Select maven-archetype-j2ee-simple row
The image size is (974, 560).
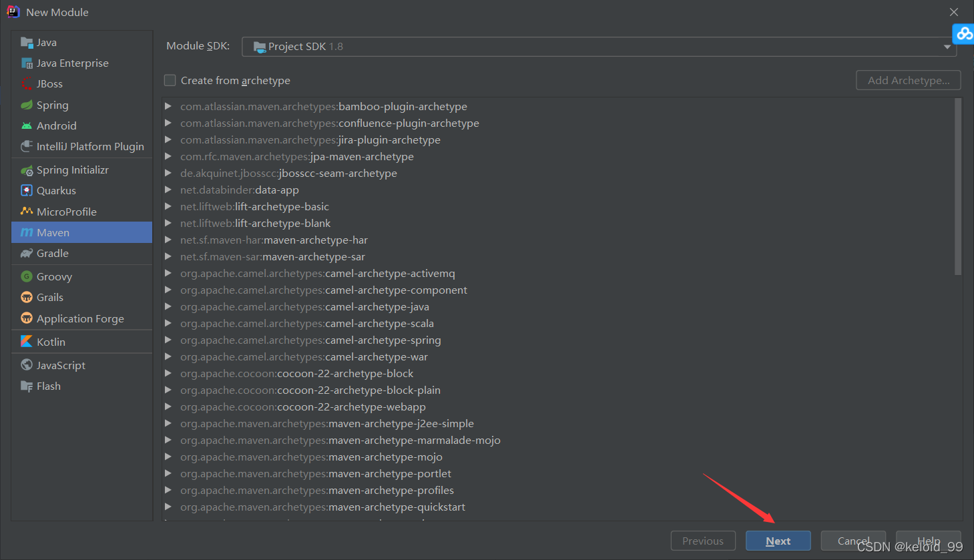(558, 424)
